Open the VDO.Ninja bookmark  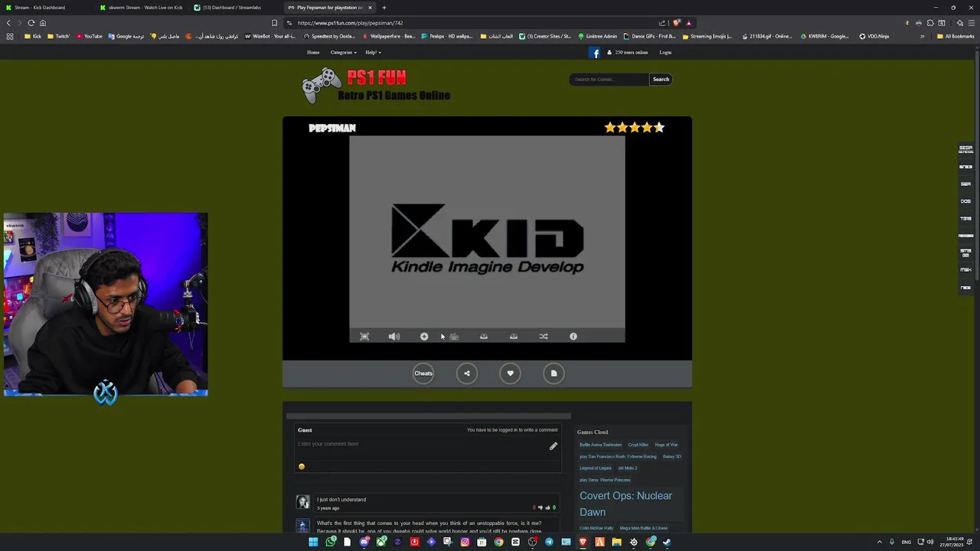874,36
